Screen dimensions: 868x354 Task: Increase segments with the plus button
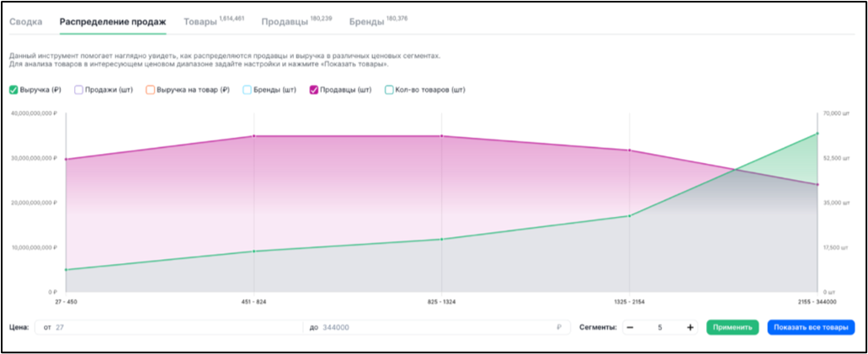[690, 327]
